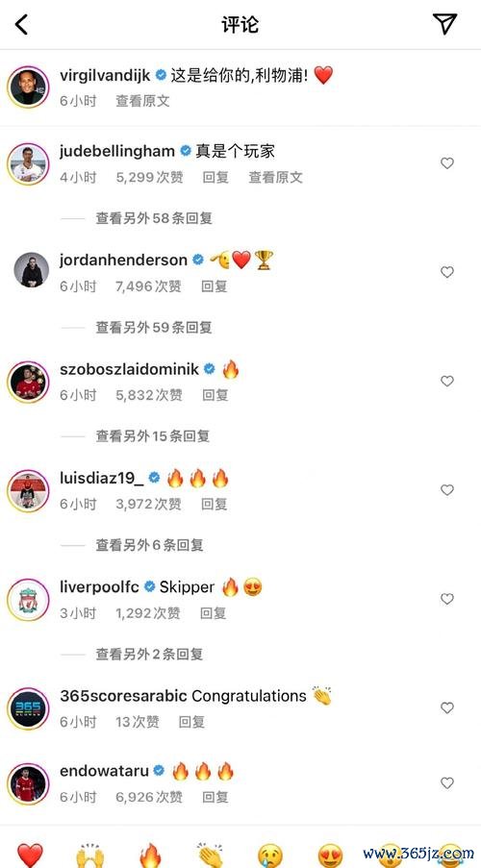
Task: Like the liverpoolfc Skipper comment
Action: coord(446,599)
